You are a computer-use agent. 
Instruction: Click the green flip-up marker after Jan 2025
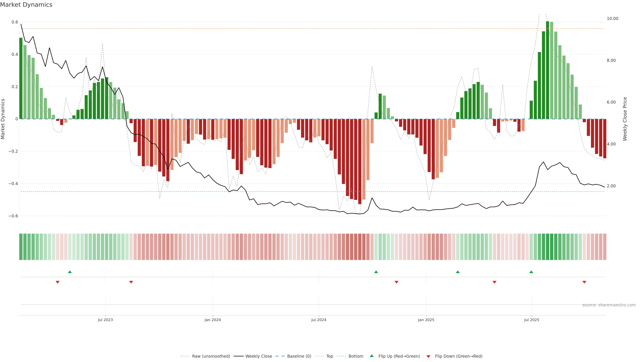click(x=458, y=272)
